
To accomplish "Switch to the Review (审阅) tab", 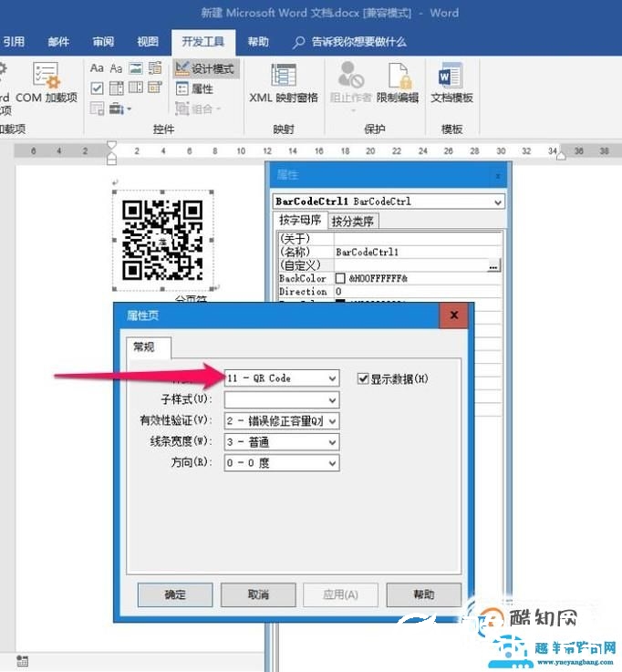I will coord(103,42).
